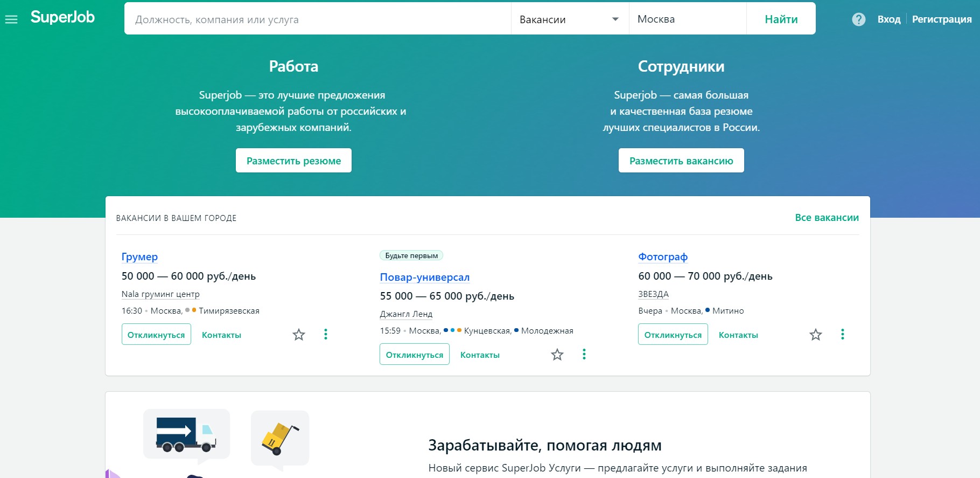980x478 pixels.
Task: Open ЗВЕЗДА company link
Action: point(653,294)
